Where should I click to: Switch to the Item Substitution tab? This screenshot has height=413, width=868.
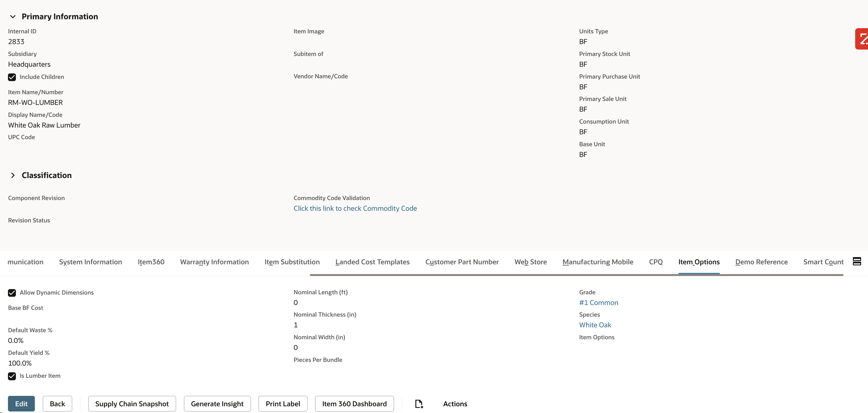[x=292, y=262]
